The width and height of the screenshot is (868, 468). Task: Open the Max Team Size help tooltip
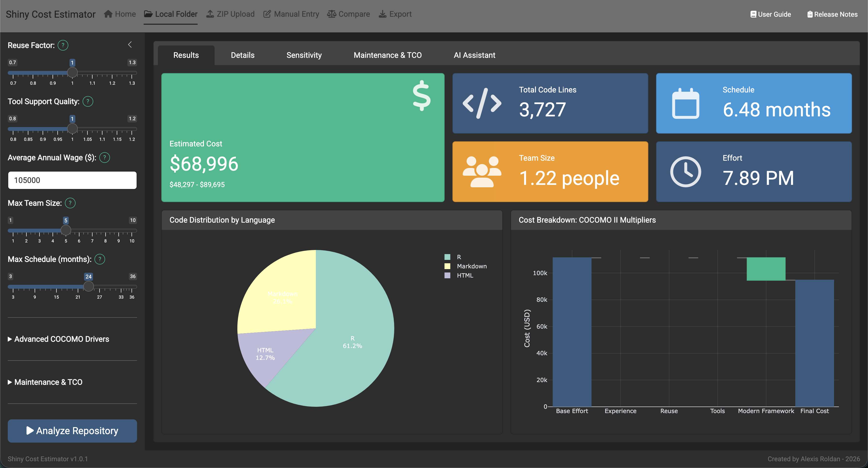point(70,203)
